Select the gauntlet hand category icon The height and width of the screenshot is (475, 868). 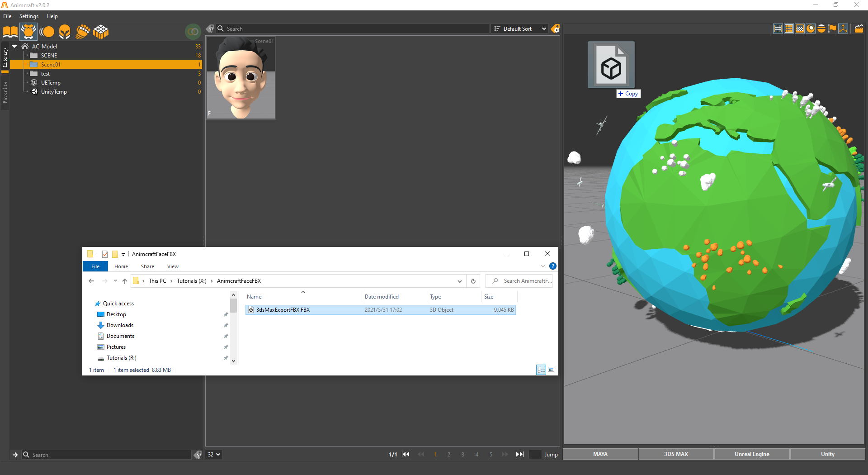coord(83,32)
